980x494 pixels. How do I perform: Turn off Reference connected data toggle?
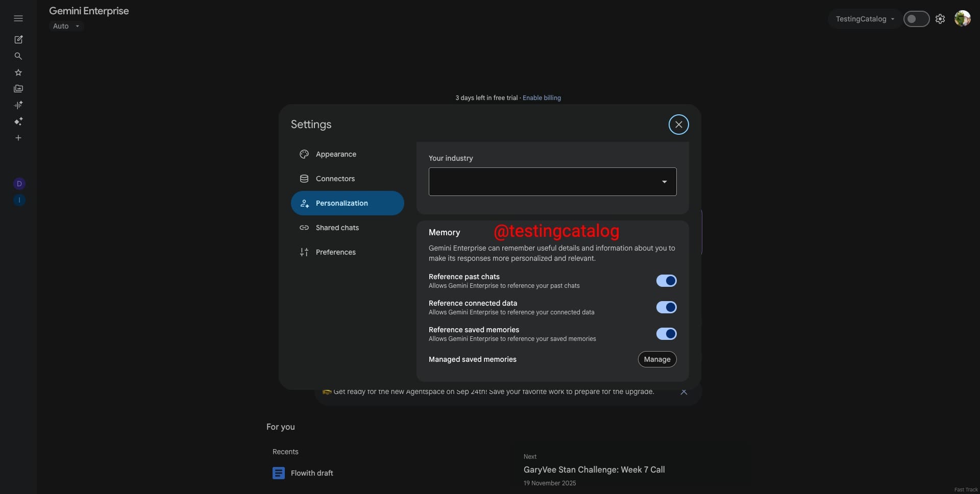pos(666,307)
